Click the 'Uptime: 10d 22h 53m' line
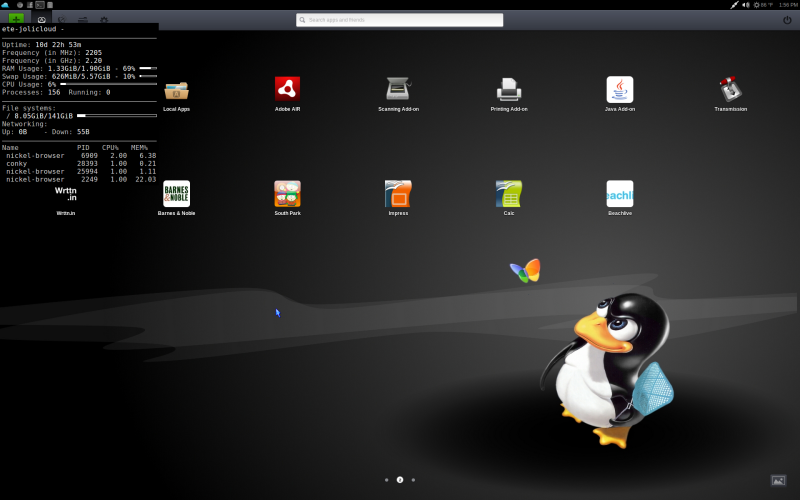This screenshot has width=800, height=500. click(41, 45)
